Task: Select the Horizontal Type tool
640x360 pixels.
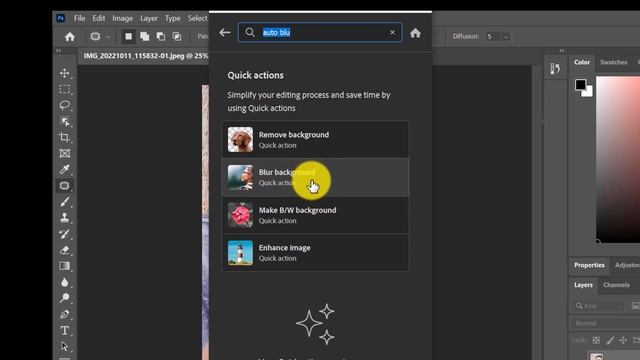Action: (x=64, y=330)
